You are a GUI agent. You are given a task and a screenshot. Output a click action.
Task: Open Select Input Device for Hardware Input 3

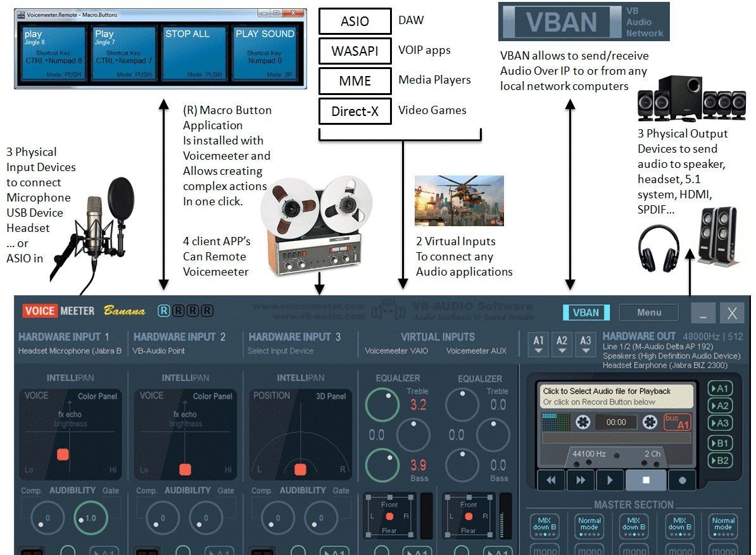coord(280,351)
